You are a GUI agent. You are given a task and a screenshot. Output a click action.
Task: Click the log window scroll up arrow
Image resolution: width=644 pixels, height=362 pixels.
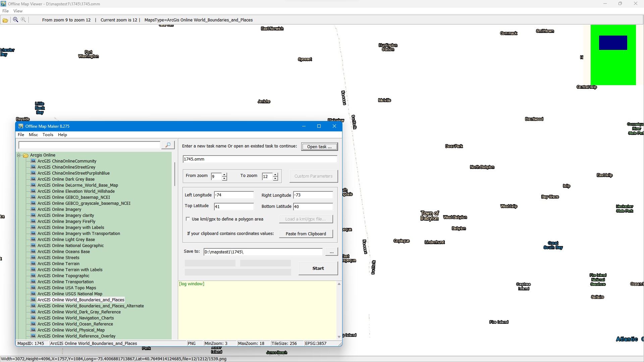coord(339,284)
